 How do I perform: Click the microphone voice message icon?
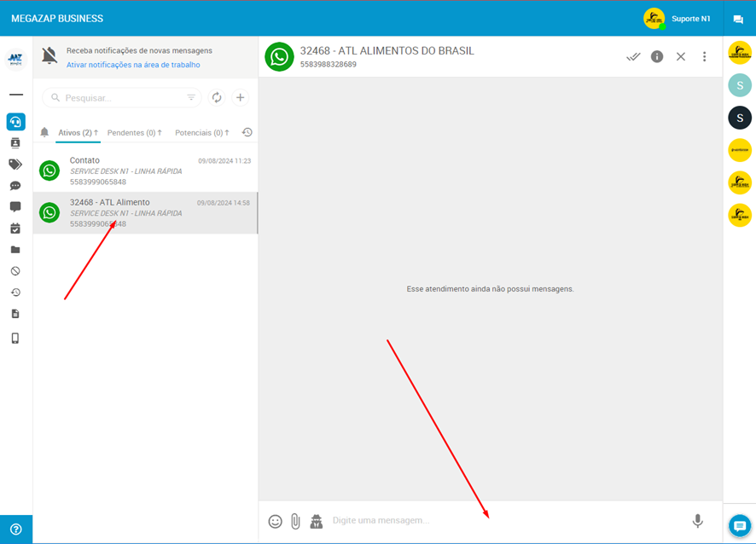(697, 521)
